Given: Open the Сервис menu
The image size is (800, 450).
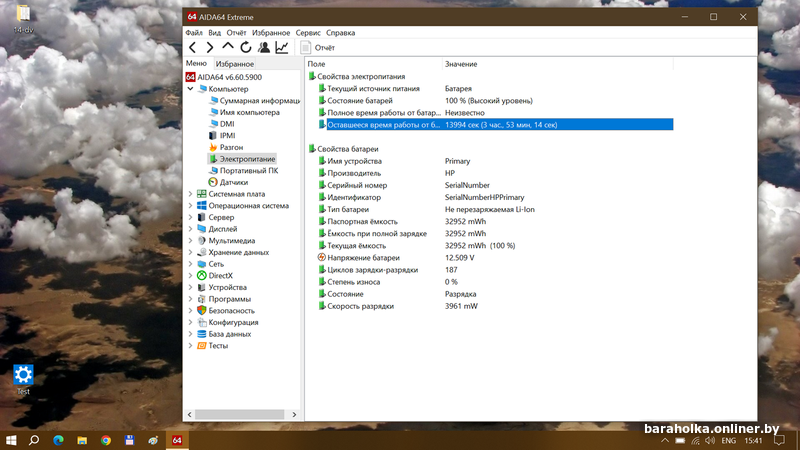Looking at the screenshot, I should [308, 33].
